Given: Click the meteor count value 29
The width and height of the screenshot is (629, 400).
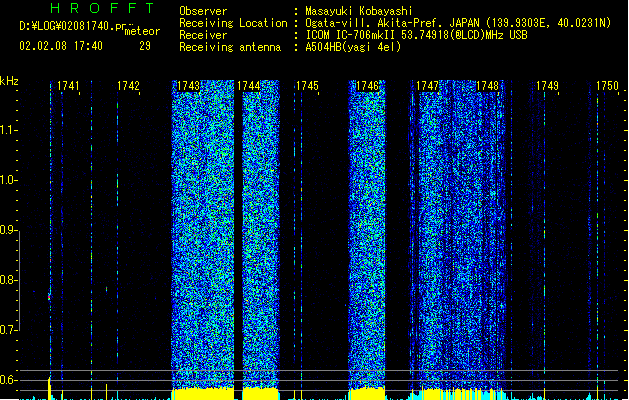Looking at the screenshot, I should tap(145, 46).
